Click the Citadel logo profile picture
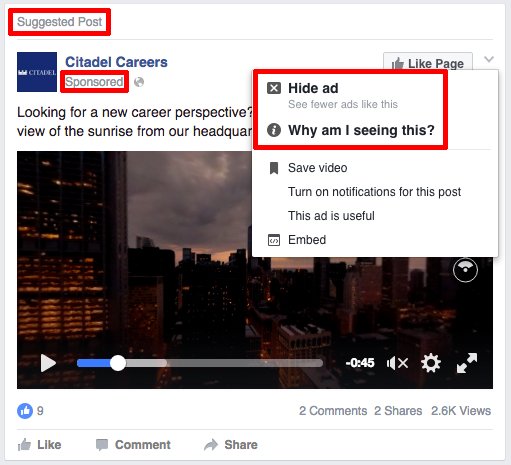The image size is (511, 465). (37, 72)
